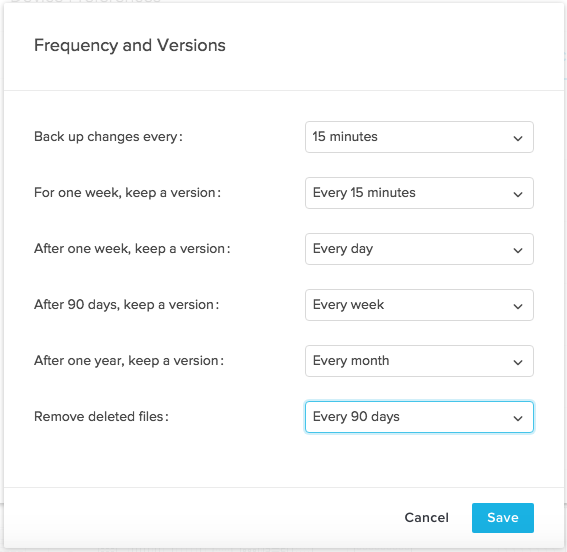Select the 'After one week, keep a version:' label
Viewport: 567px width, 552px height.
tap(132, 249)
